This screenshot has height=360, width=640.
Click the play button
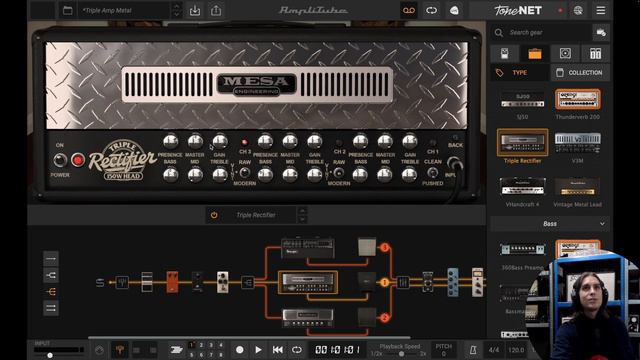tap(258, 350)
